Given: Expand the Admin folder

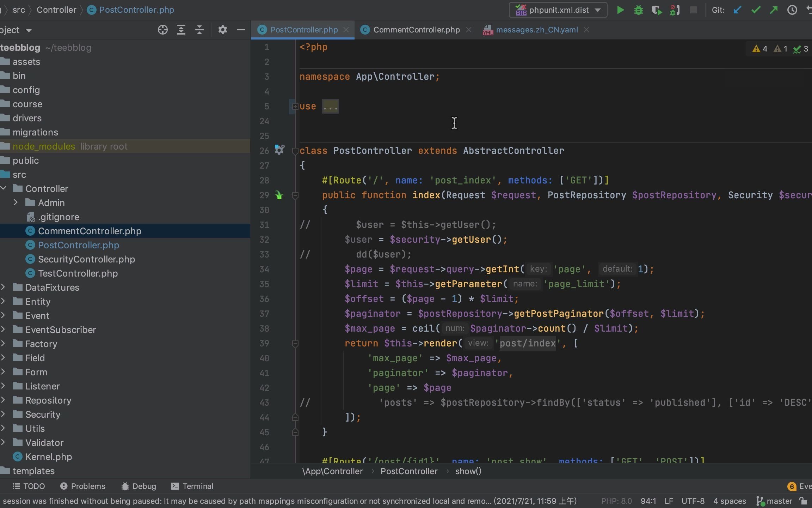Looking at the screenshot, I should pyautogui.click(x=16, y=202).
